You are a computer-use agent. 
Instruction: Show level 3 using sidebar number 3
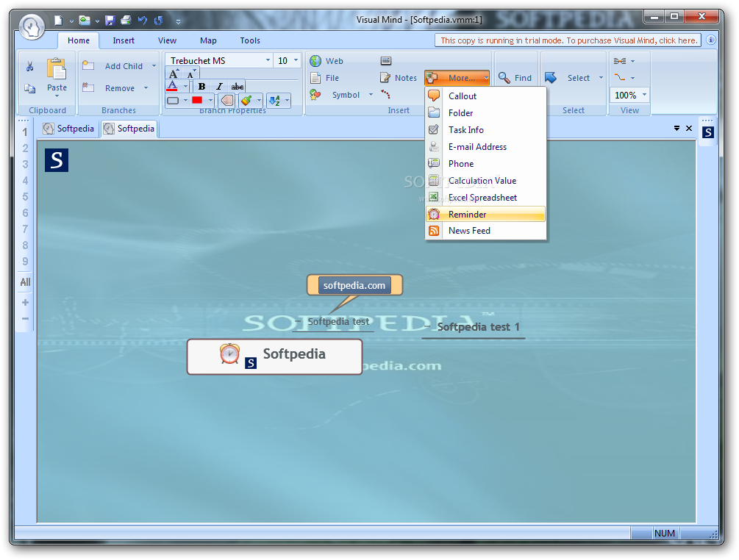(26, 165)
